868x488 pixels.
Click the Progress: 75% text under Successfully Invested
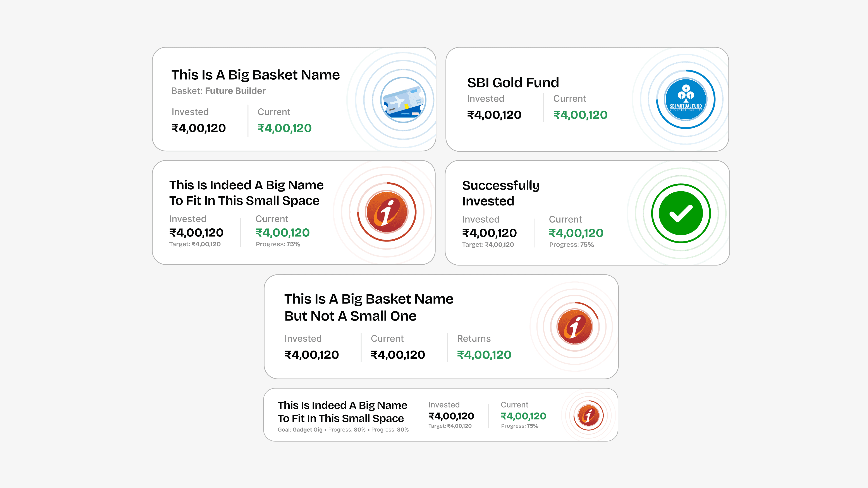(x=571, y=245)
